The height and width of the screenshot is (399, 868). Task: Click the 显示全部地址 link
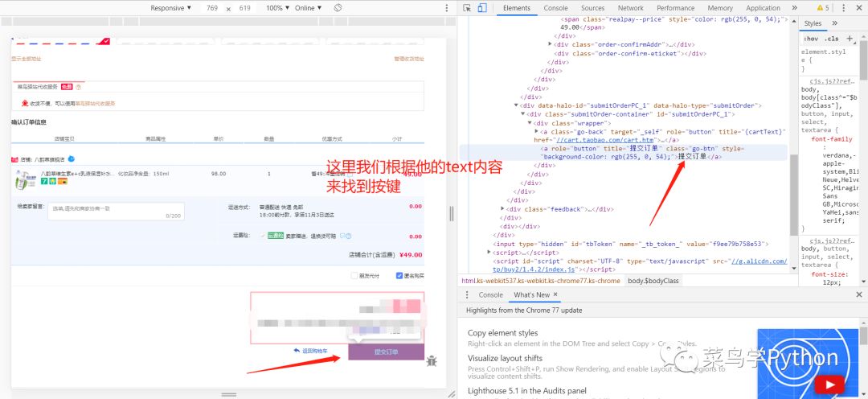coord(26,59)
